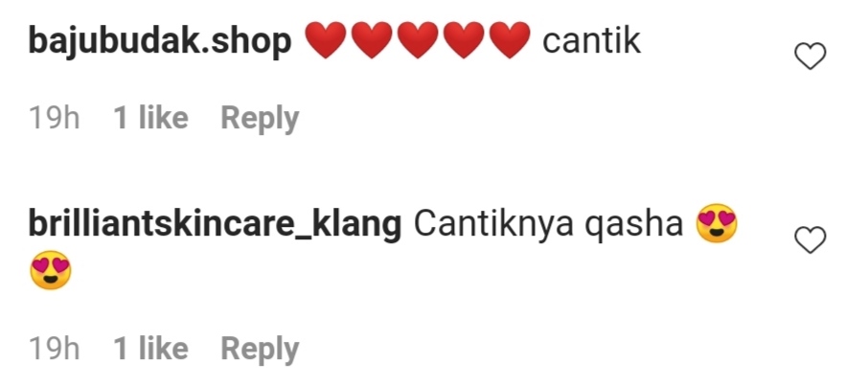Click the 19h timestamp under the Cantiknya qasha comment
Viewport: 868px width, 386px height.
(x=55, y=349)
